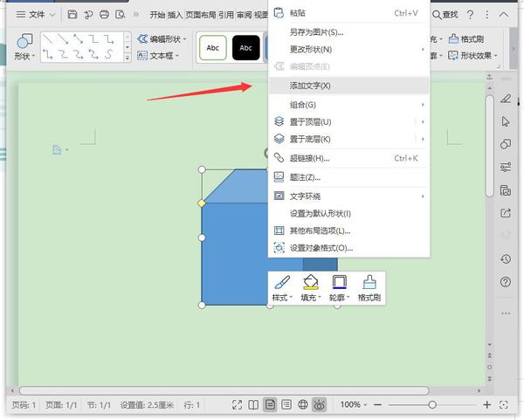
Task: Choose 添加文字(X) from the context menu
Action: click(x=348, y=86)
